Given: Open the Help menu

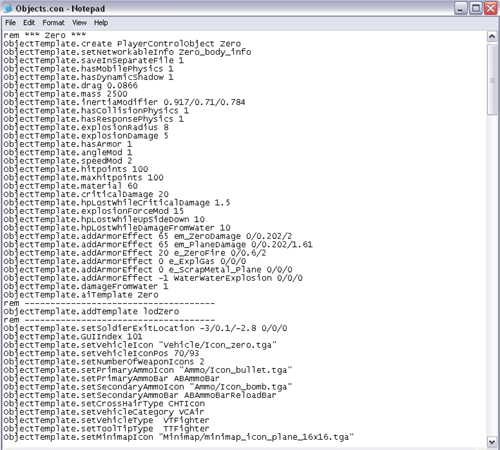Looking at the screenshot, I should pyautogui.click(x=101, y=23).
